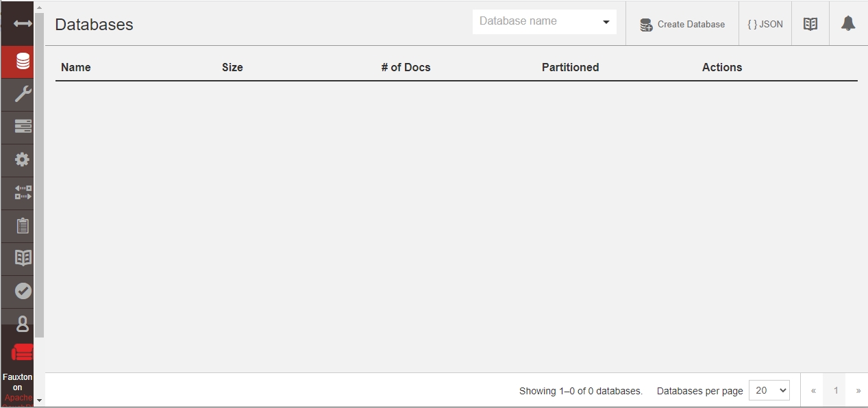Expand the Database name dropdown arrow
868x408 pixels.
pyautogui.click(x=606, y=22)
